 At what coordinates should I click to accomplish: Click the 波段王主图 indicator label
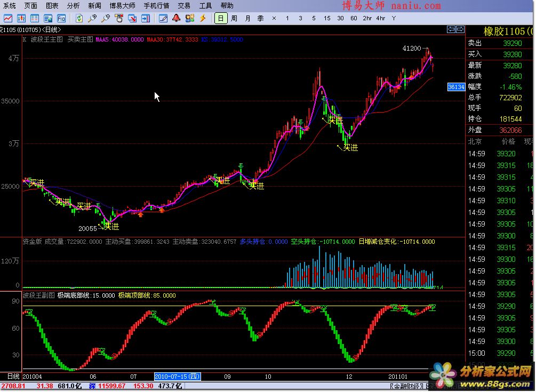tap(47, 39)
